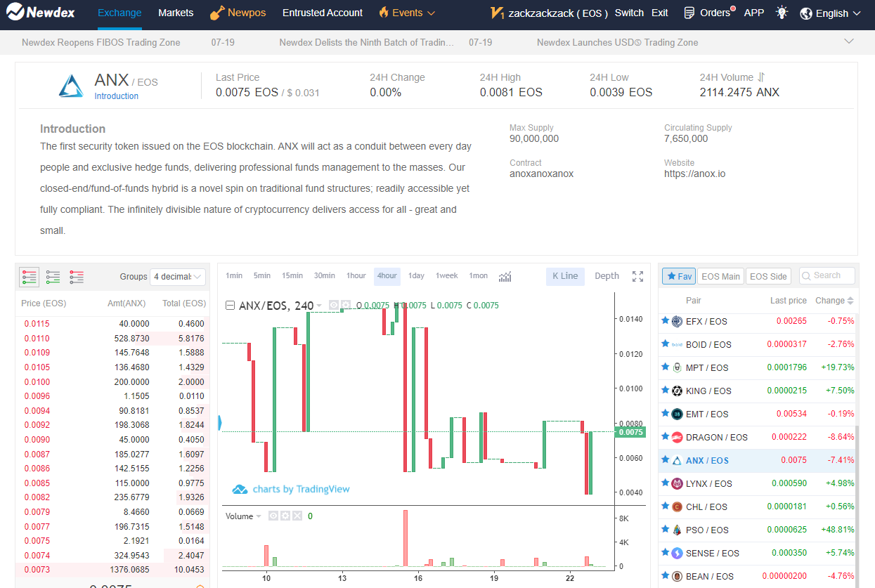Screen dimensions: 875x588
Task: Open the APP download link
Action: [754, 13]
